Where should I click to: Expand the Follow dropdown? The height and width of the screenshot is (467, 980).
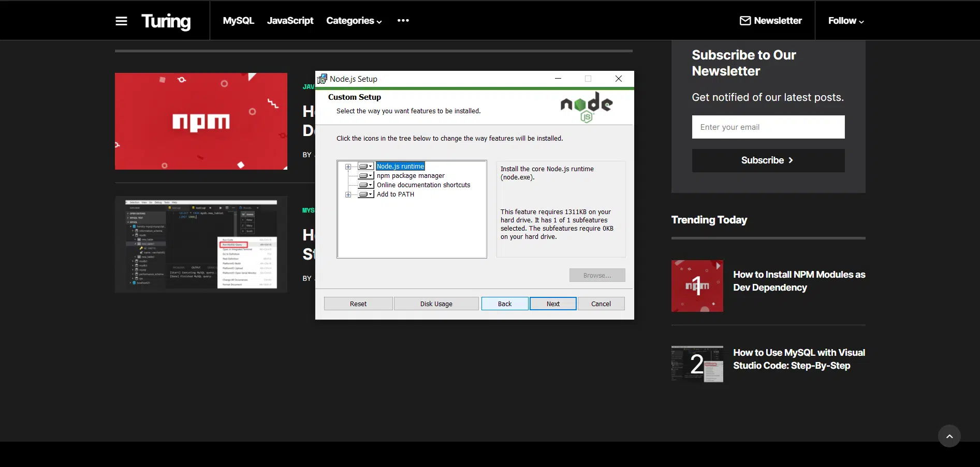(846, 21)
